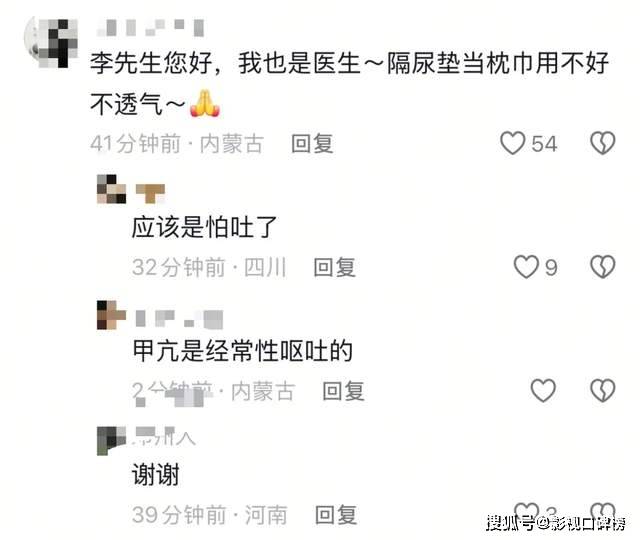Dislike the reply 应该是怕吐了
The width and height of the screenshot is (640, 540).
(x=602, y=267)
